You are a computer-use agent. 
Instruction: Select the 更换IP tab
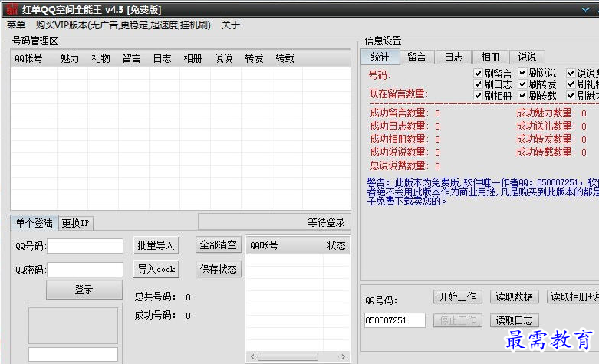(76, 223)
